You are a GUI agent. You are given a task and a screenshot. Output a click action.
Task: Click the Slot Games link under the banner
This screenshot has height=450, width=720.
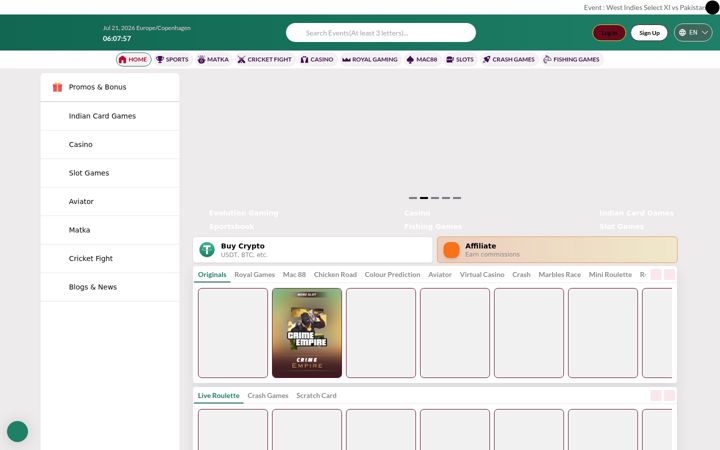tap(621, 227)
